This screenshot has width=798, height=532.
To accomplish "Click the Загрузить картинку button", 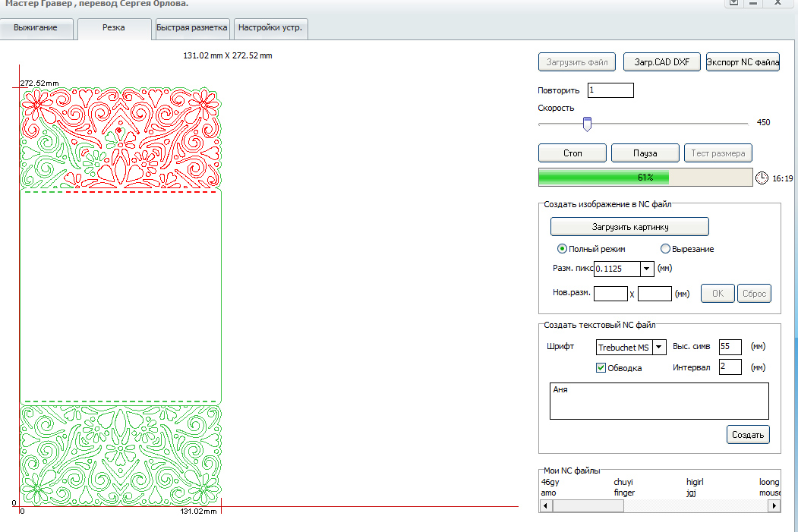I will point(629,227).
